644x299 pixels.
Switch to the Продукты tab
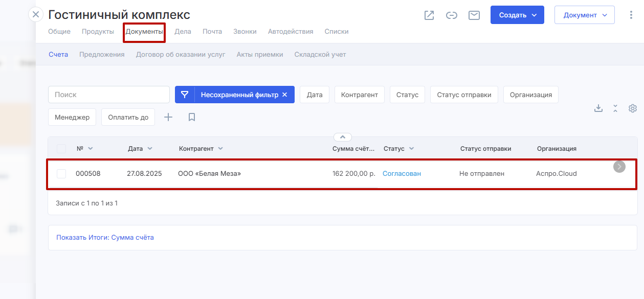pyautogui.click(x=98, y=32)
